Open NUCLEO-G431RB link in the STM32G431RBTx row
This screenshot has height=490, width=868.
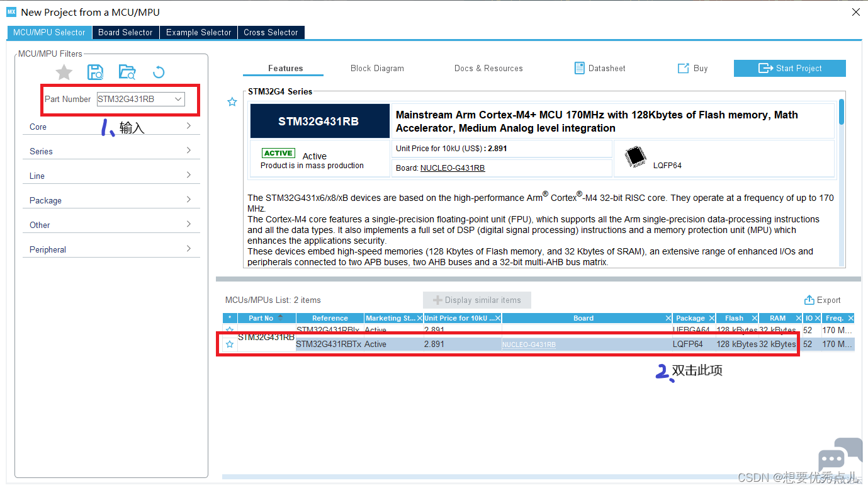click(529, 345)
